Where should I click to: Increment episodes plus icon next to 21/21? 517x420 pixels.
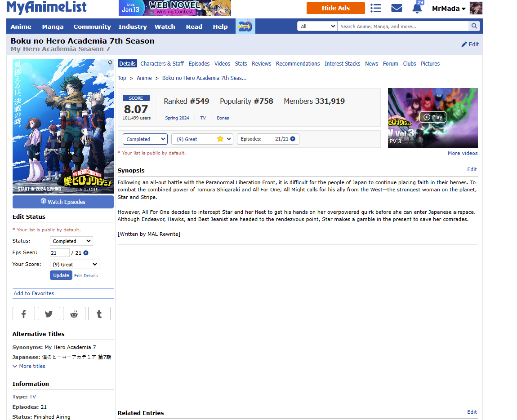pyautogui.click(x=293, y=139)
